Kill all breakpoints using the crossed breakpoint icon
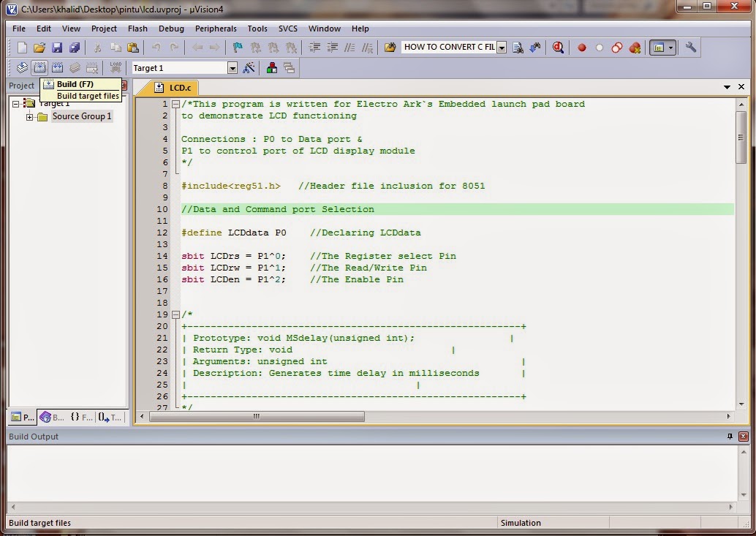756x536 pixels. pyautogui.click(x=635, y=47)
